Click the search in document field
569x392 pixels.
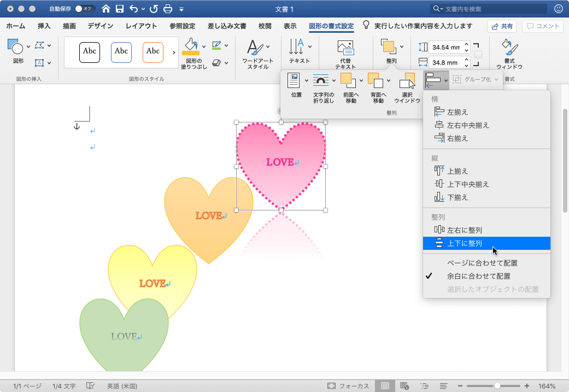pyautogui.click(x=492, y=9)
